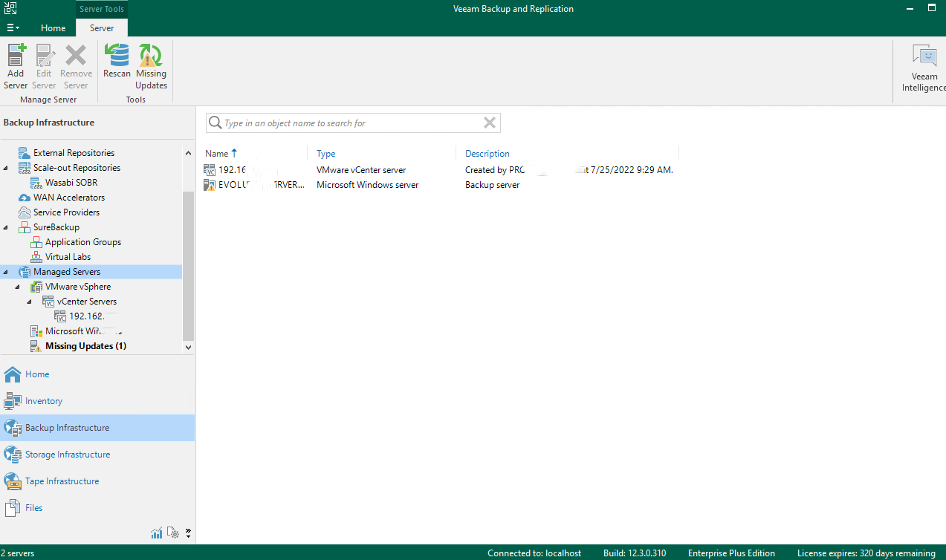Click the object name search field
This screenshot has height=560, width=946.
coord(349,123)
